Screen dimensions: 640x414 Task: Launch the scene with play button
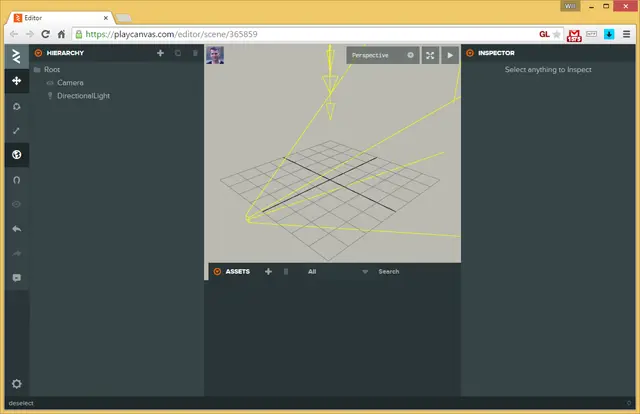[x=450, y=55]
